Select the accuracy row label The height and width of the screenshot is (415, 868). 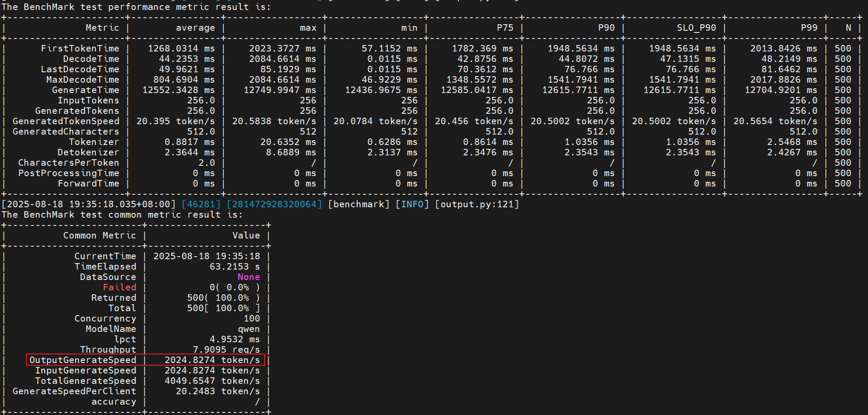click(114, 402)
